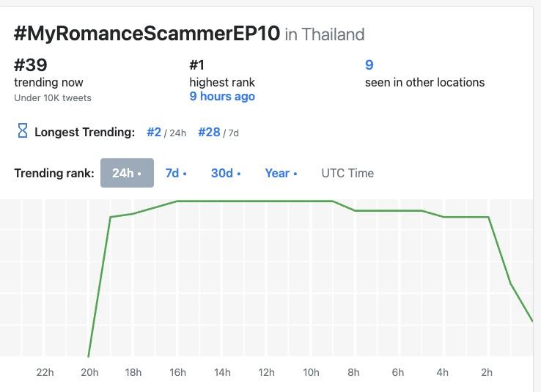Open the Year trending rank tab
This screenshot has width=541, height=392.
(x=281, y=173)
